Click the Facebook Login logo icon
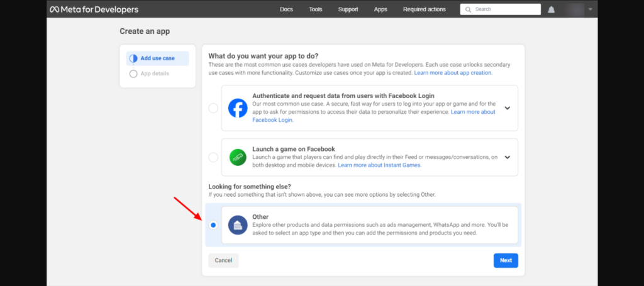This screenshot has height=286, width=644. coord(238,108)
